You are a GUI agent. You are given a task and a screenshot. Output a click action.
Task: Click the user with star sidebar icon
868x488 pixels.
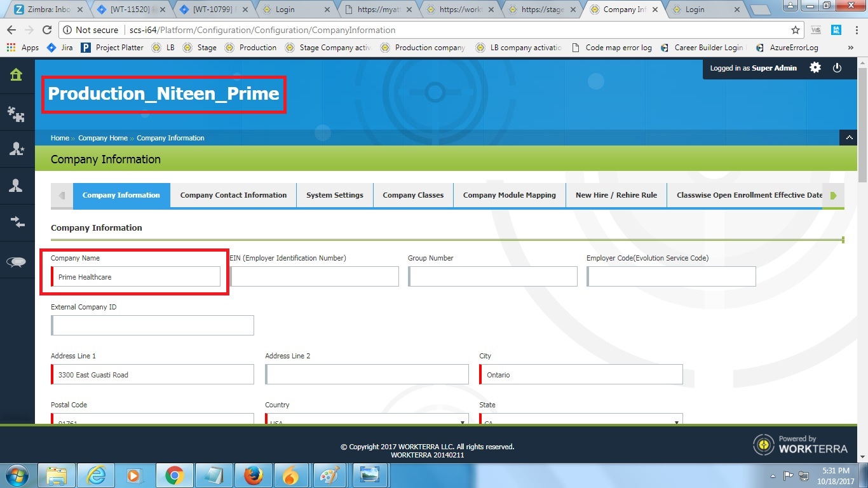tap(16, 149)
